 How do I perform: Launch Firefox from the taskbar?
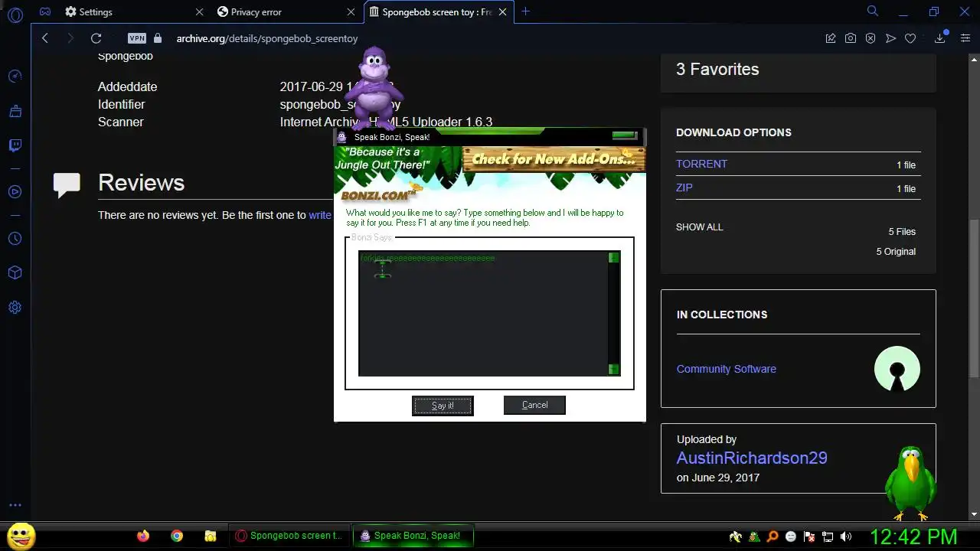(143, 536)
